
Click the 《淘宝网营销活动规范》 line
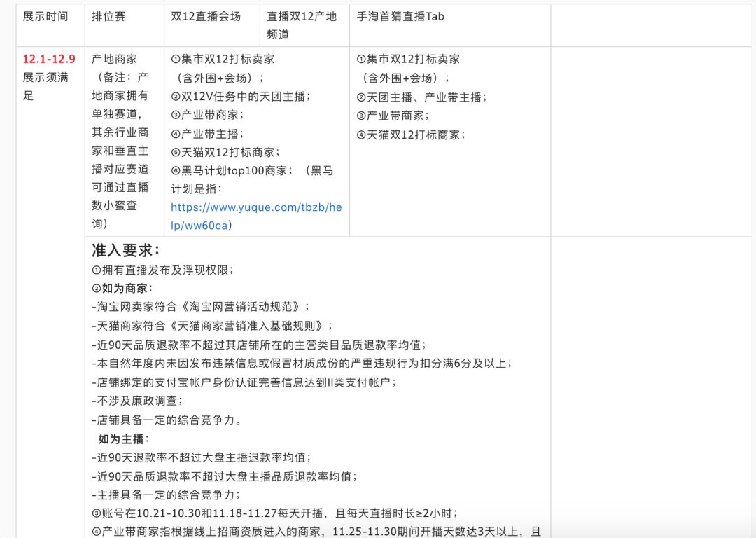[201, 307]
